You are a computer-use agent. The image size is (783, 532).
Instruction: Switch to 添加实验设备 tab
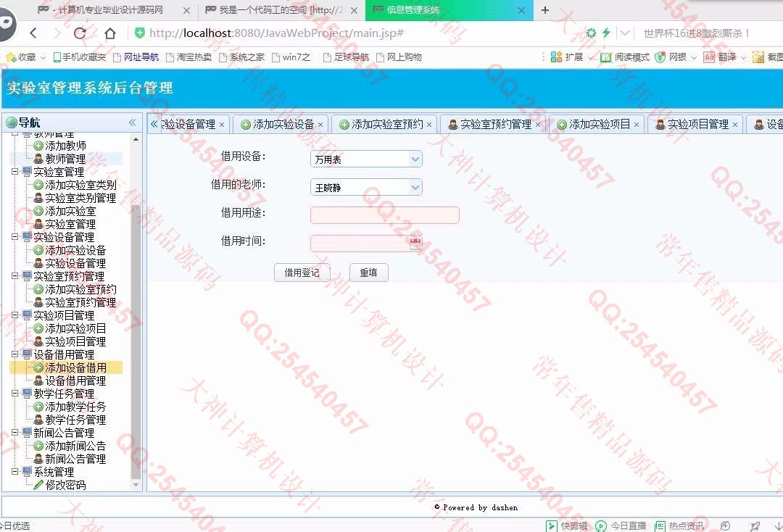pos(281,124)
